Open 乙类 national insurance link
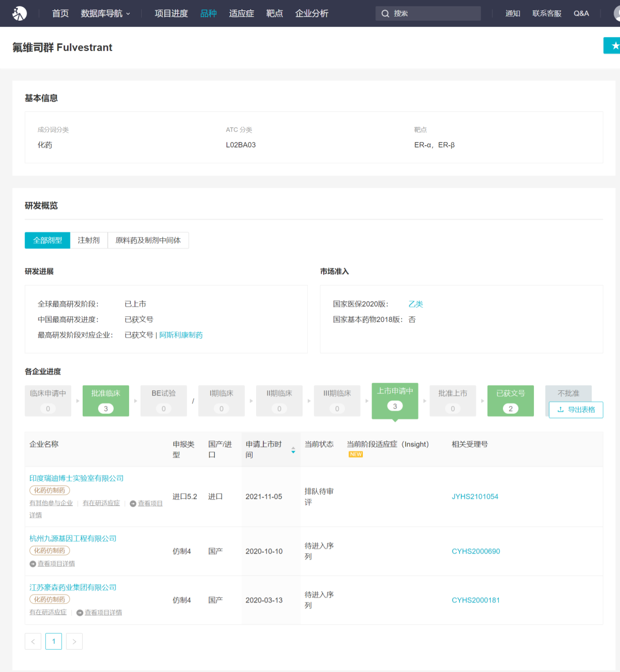 point(416,304)
